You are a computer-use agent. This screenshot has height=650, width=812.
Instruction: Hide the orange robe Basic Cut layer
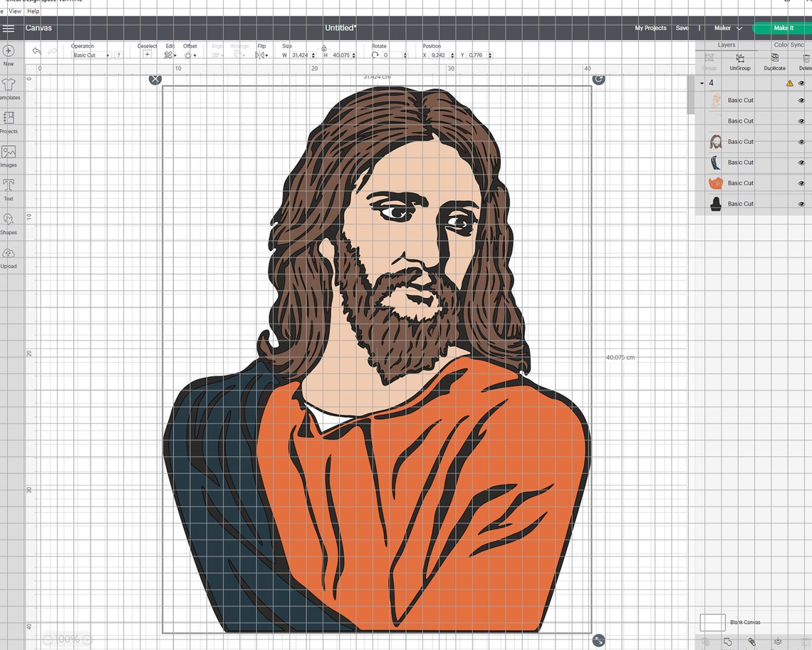click(x=801, y=183)
